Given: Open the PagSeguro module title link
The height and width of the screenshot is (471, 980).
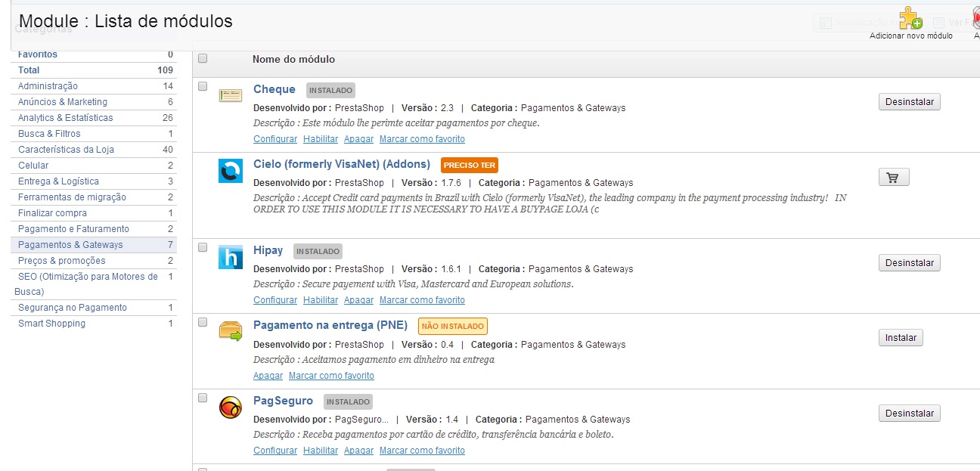Looking at the screenshot, I should coord(284,401).
